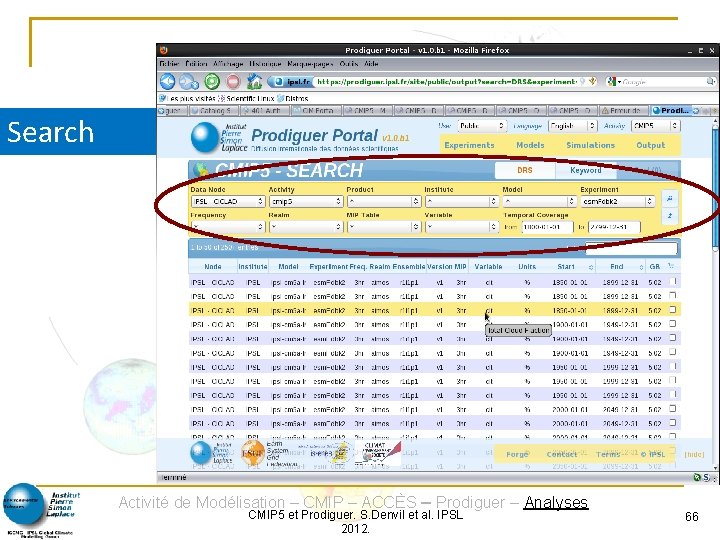Image resolution: width=720 pixels, height=540 pixels.
Task: Click the Firefox logo in the title bar
Action: tap(164, 50)
